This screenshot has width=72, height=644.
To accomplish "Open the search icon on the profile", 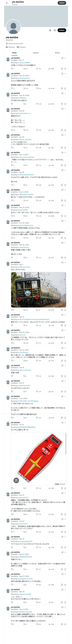I will (55, 30).
